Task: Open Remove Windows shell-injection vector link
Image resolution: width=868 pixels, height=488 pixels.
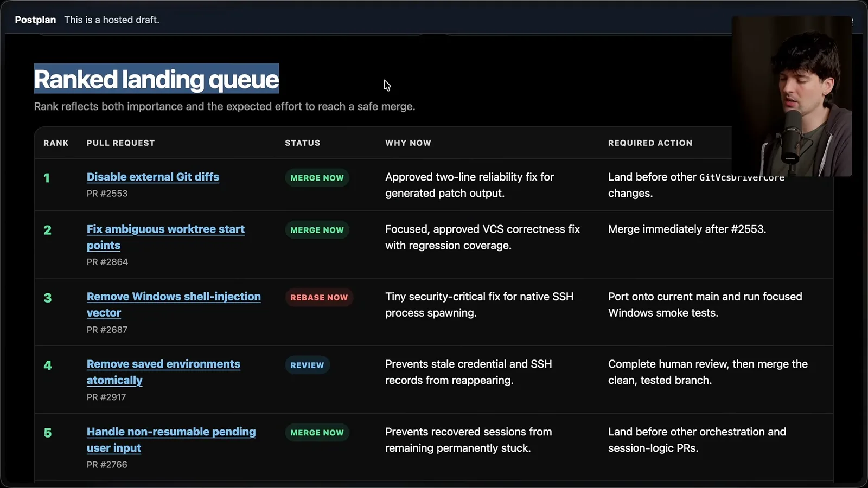Action: pyautogui.click(x=174, y=304)
